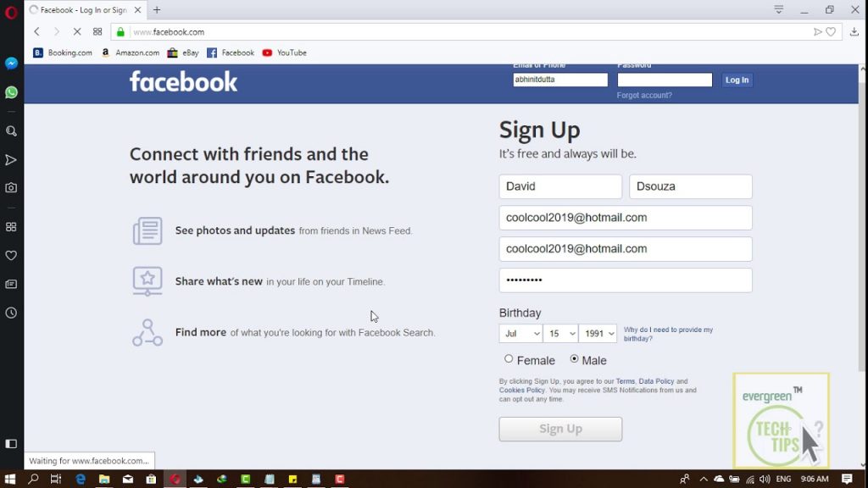Open eBay bookmark
Image resolution: width=868 pixels, height=488 pixels.
pyautogui.click(x=183, y=53)
